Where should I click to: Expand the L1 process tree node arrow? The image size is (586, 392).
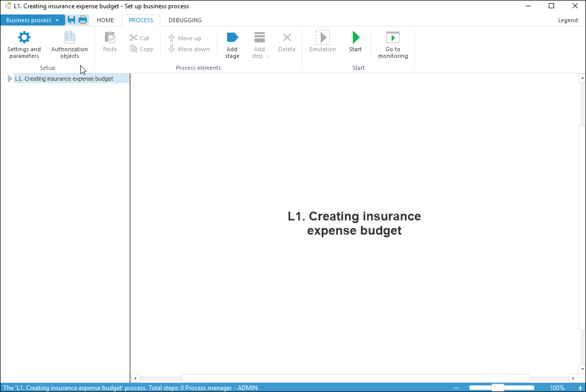10,79
